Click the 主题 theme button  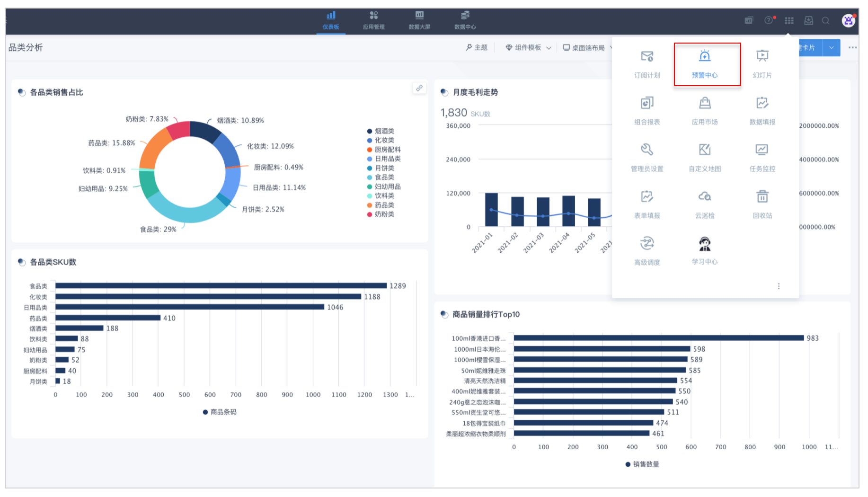pyautogui.click(x=477, y=48)
